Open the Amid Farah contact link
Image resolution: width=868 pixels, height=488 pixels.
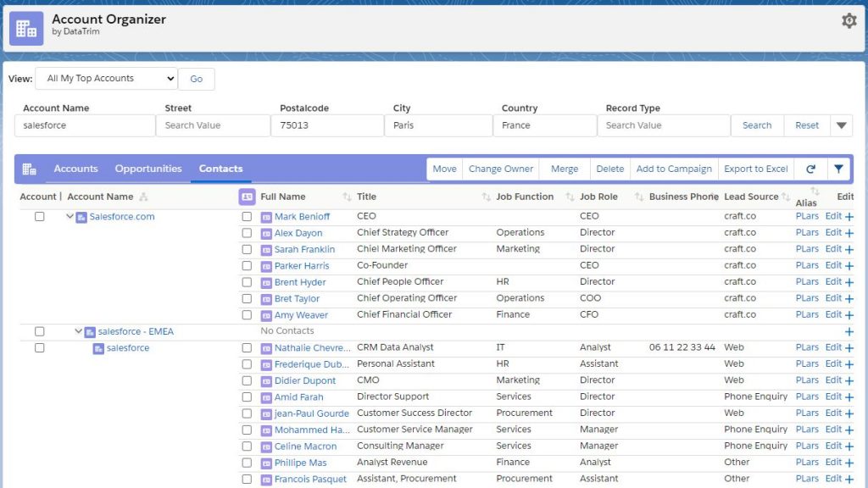(x=299, y=397)
